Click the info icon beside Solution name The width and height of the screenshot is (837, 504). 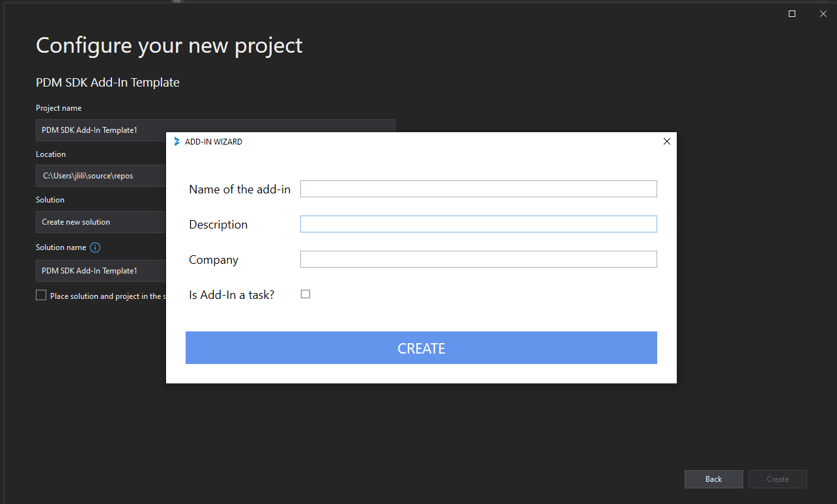[x=95, y=247]
